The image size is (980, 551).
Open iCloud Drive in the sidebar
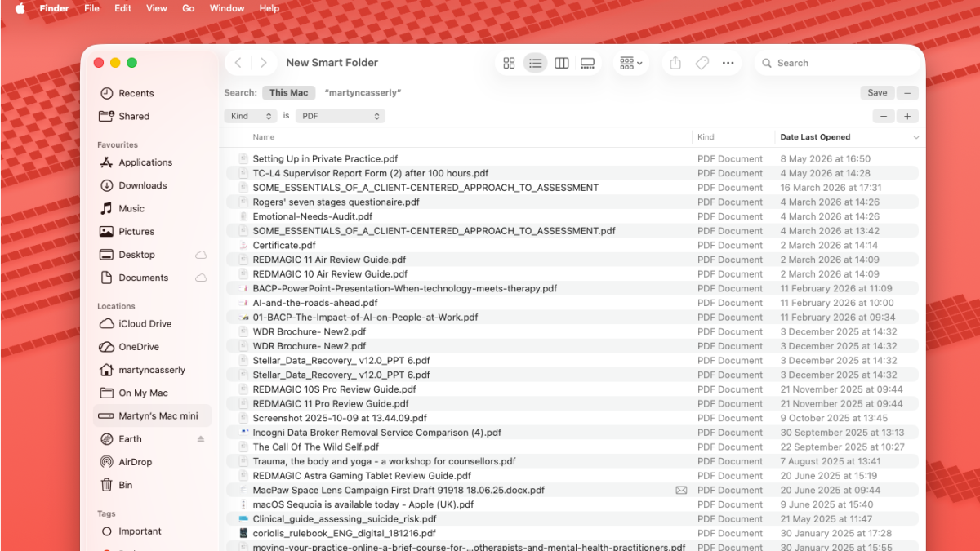click(x=152, y=324)
